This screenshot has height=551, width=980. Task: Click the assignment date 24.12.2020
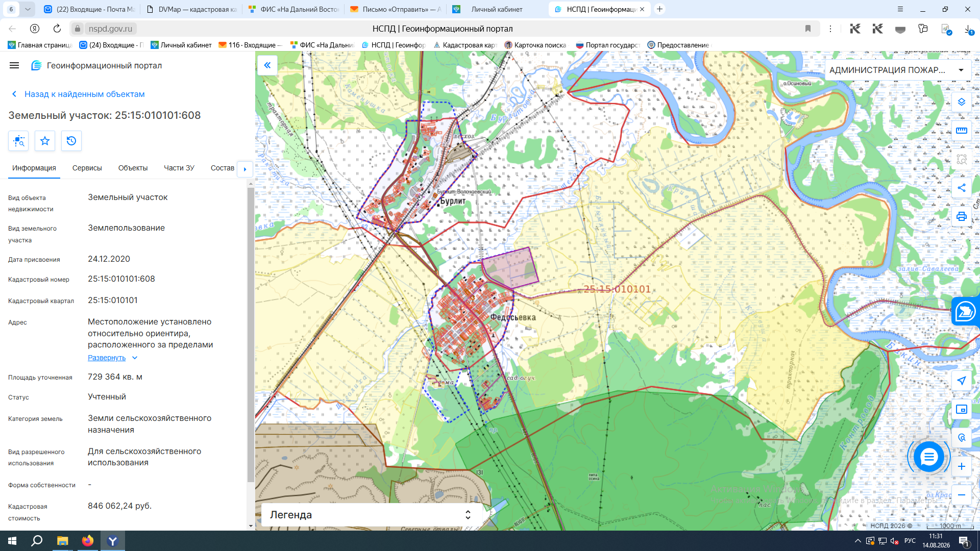click(x=109, y=259)
